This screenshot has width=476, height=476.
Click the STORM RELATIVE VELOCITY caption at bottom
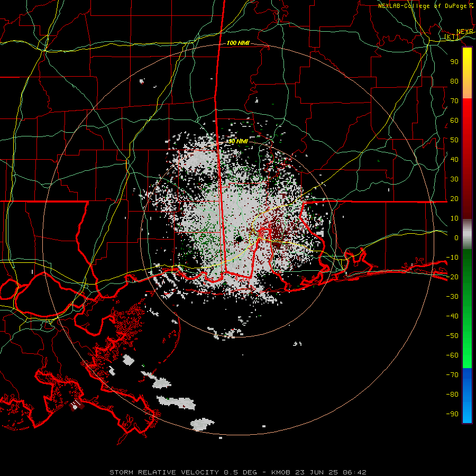click(x=238, y=472)
